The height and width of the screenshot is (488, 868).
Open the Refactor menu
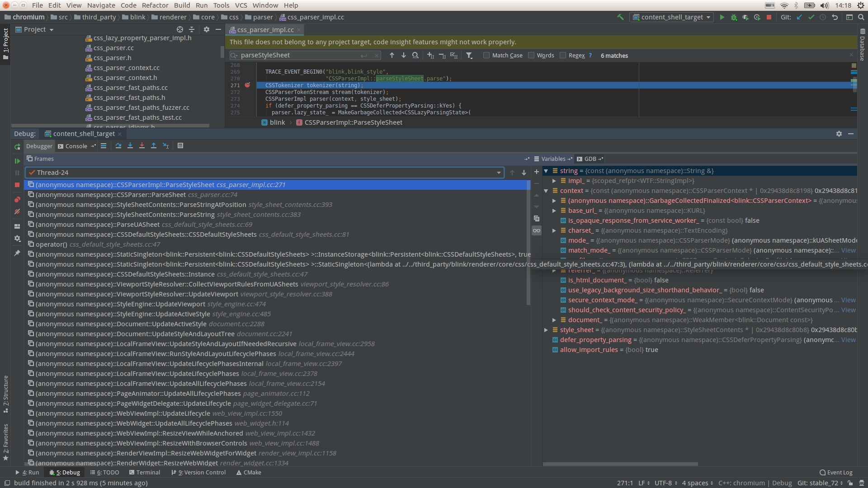pyautogui.click(x=155, y=5)
